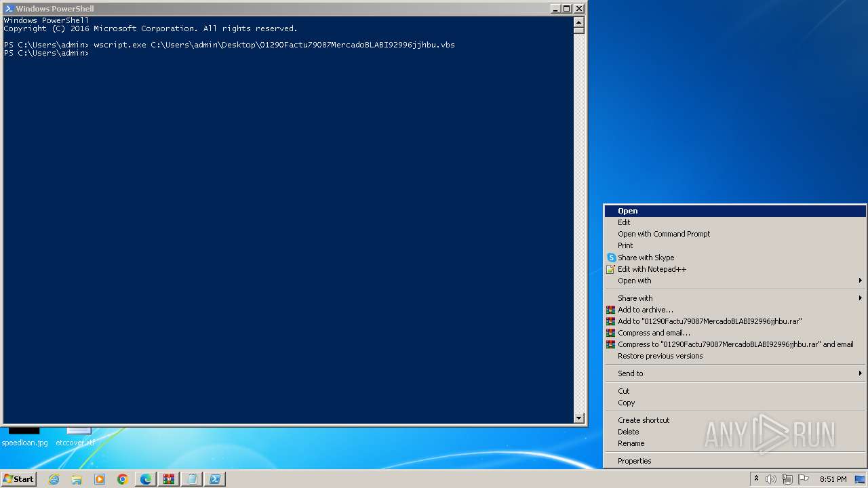Open the PowerShell title bar system icon
Viewport: 868px width, 488px height.
9,9
